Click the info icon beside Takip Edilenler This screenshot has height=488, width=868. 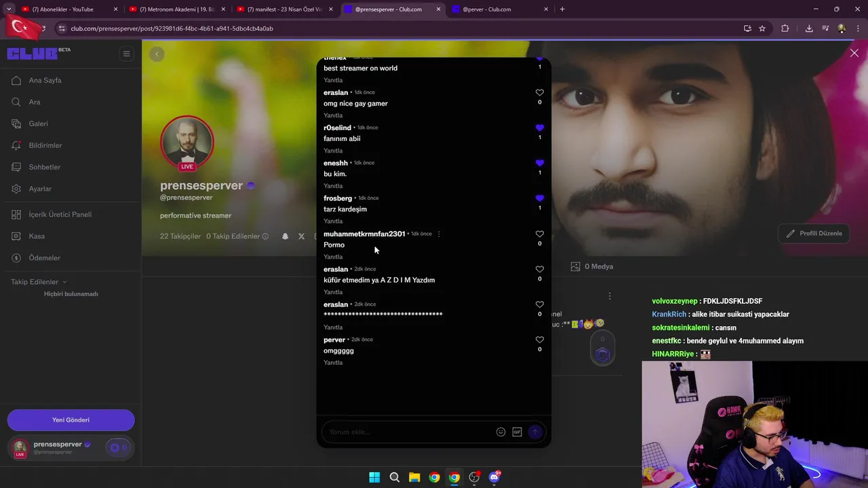(265, 237)
